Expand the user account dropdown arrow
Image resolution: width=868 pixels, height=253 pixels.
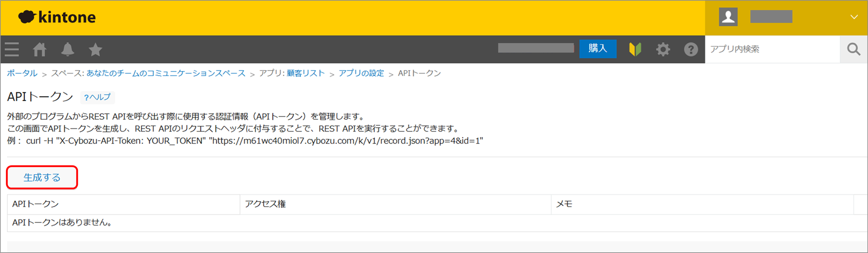(x=854, y=17)
